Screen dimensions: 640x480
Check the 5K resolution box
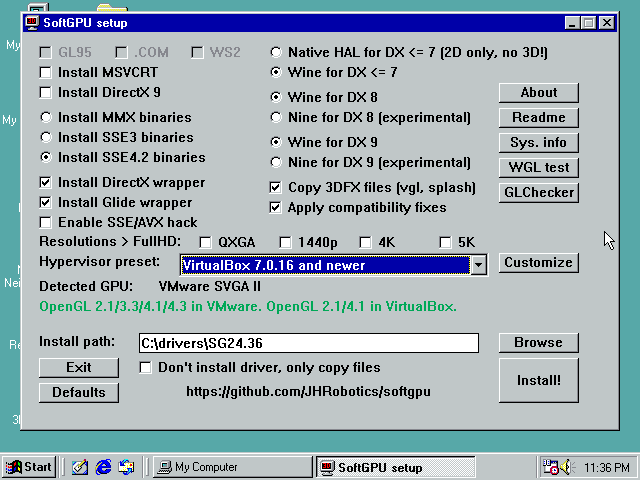(445, 242)
